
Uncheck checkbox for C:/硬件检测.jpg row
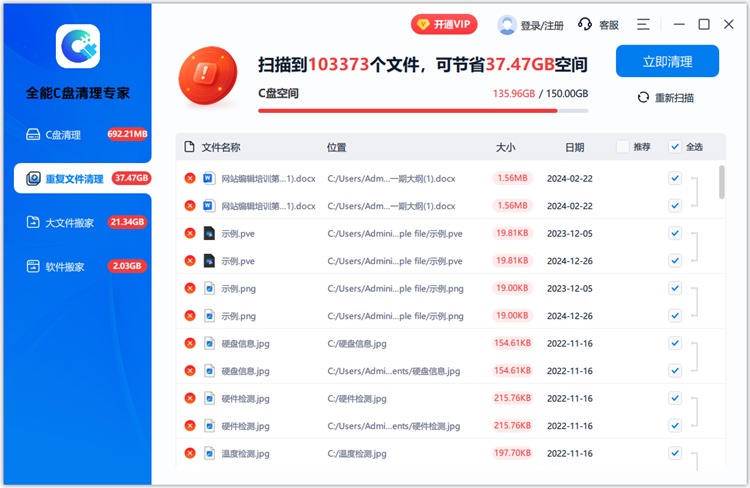(675, 398)
